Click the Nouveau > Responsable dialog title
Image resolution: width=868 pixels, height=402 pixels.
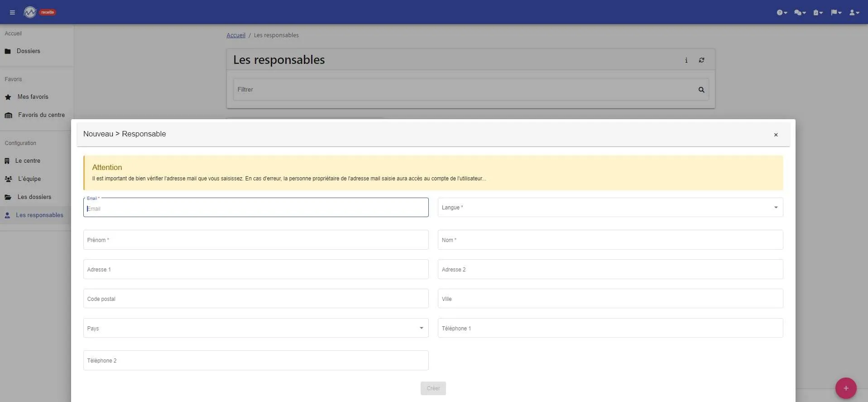point(125,134)
